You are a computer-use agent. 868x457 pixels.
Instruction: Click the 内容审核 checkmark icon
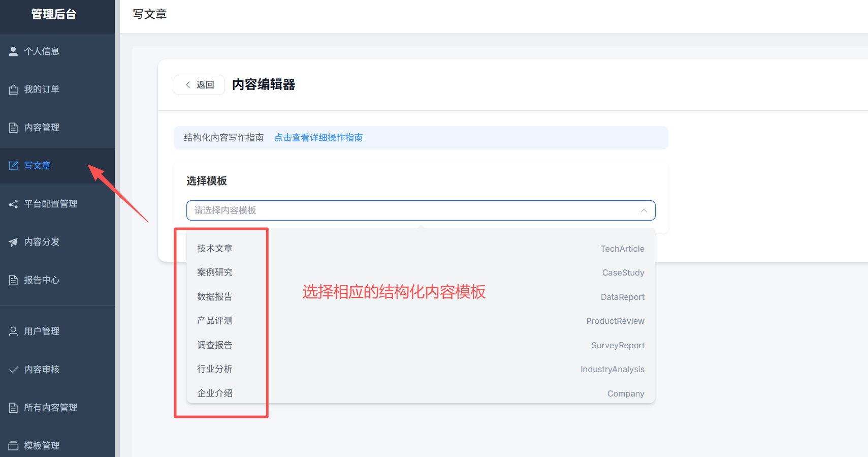click(x=13, y=370)
